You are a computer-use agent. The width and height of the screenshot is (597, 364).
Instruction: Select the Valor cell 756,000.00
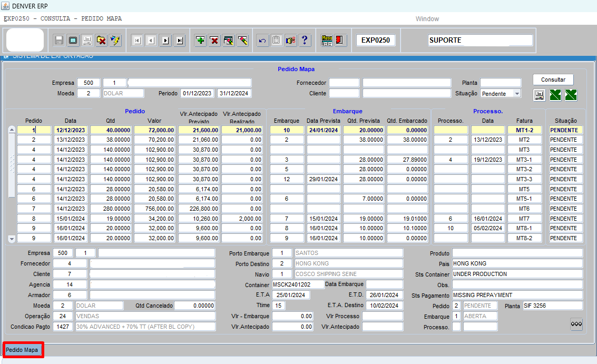[154, 209]
